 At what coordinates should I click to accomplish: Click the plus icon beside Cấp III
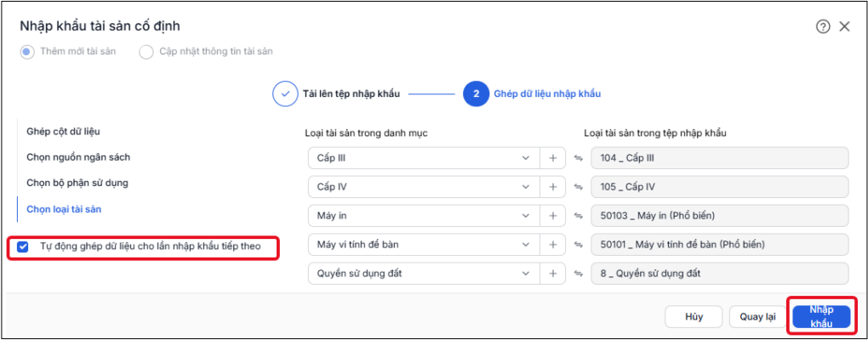552,158
